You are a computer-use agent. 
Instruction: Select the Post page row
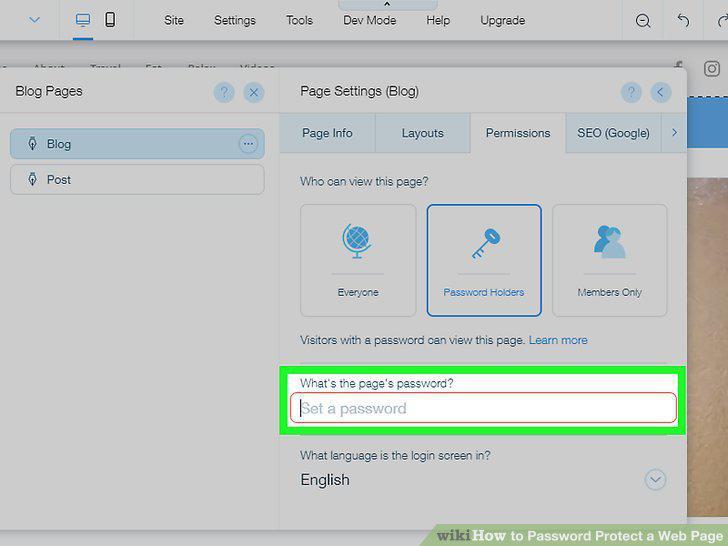tap(137, 179)
